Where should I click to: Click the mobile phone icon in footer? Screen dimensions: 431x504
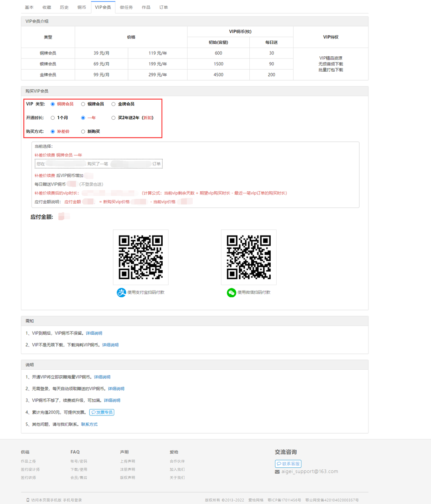point(28,500)
